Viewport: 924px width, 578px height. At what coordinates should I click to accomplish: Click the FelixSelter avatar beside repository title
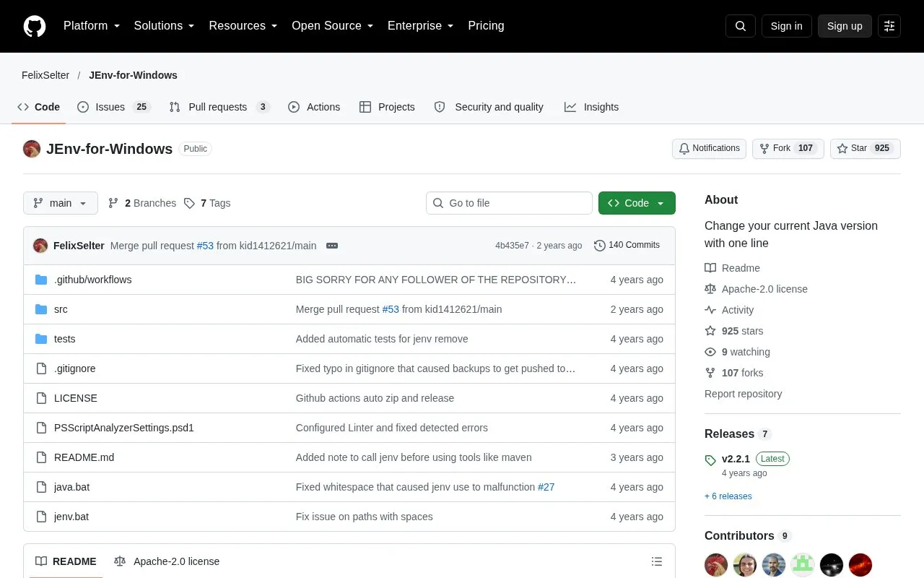32,149
